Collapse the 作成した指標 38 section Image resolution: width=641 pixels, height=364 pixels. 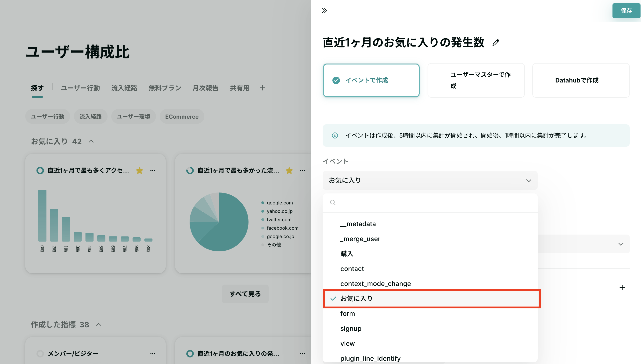pos(99,325)
